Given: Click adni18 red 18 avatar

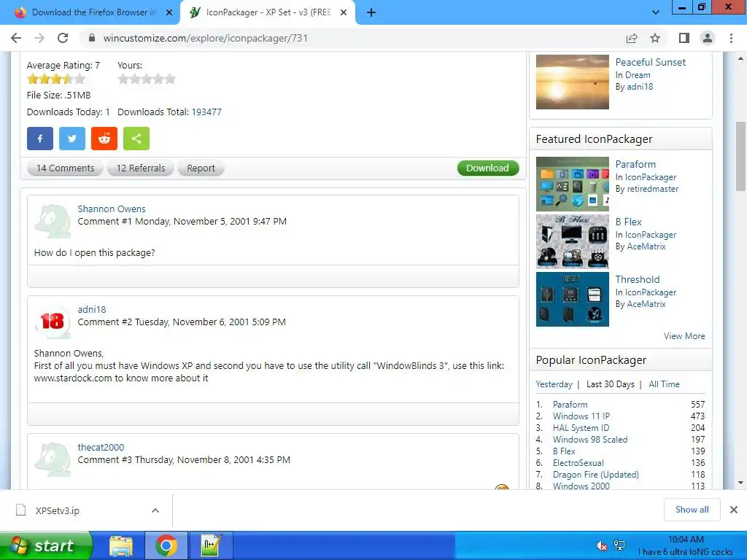Looking at the screenshot, I should click(x=53, y=322).
